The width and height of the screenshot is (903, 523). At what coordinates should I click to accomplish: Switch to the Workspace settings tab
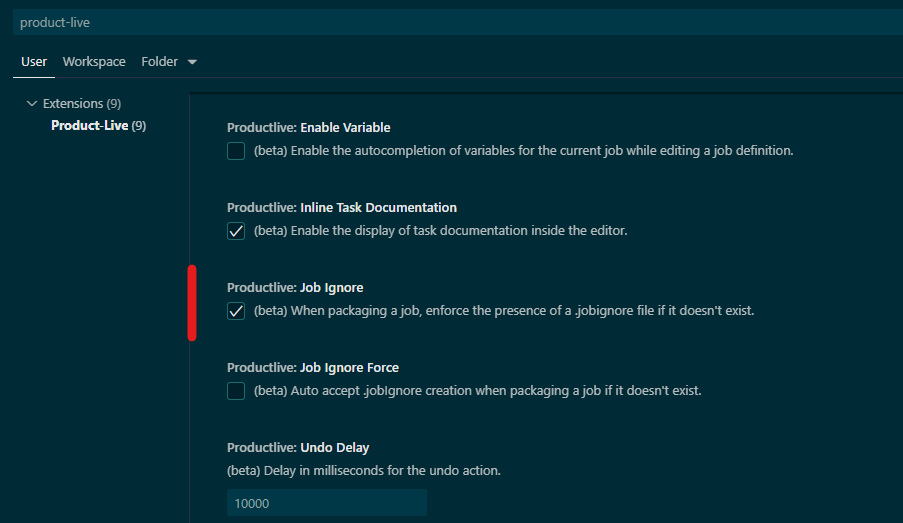[94, 62]
